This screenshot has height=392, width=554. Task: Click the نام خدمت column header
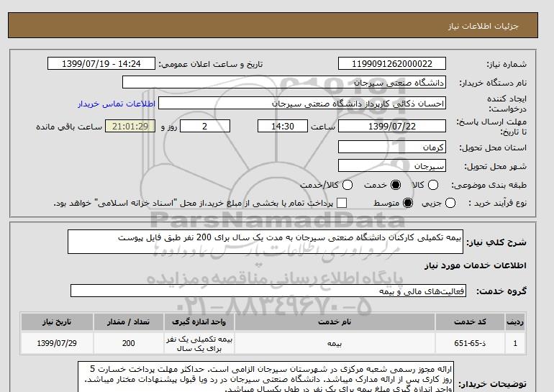click(x=335, y=322)
